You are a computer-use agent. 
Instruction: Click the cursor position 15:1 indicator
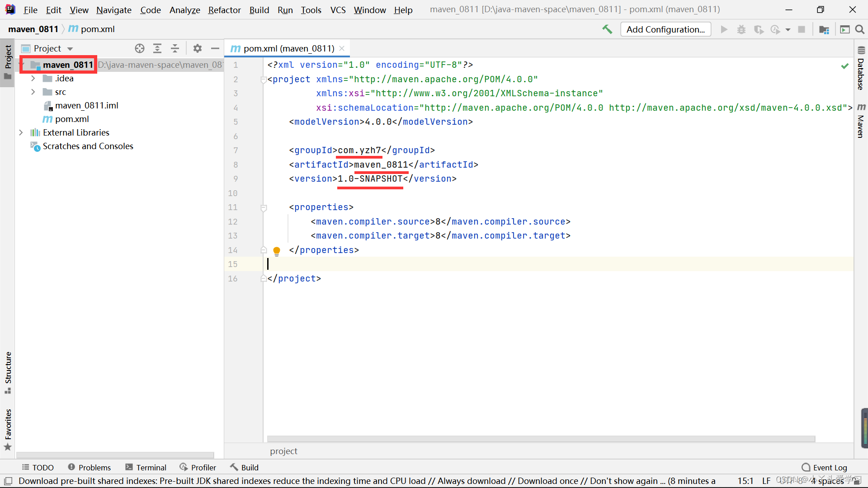pyautogui.click(x=745, y=481)
